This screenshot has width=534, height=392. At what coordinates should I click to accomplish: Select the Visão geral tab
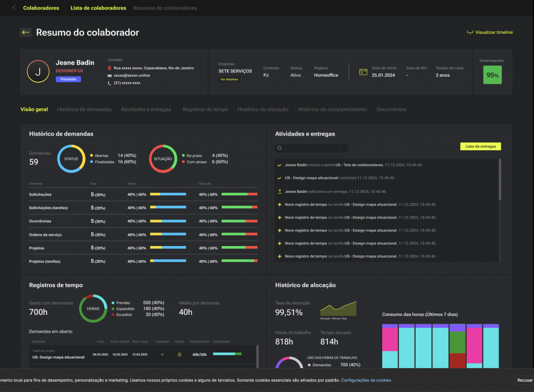[x=34, y=109]
